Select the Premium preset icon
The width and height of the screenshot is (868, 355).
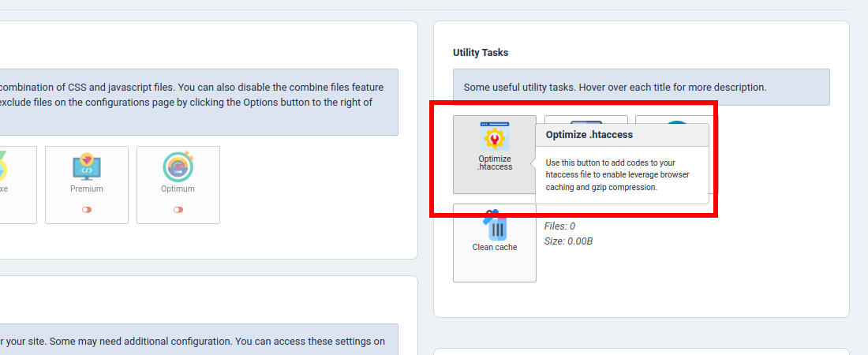[x=86, y=167]
